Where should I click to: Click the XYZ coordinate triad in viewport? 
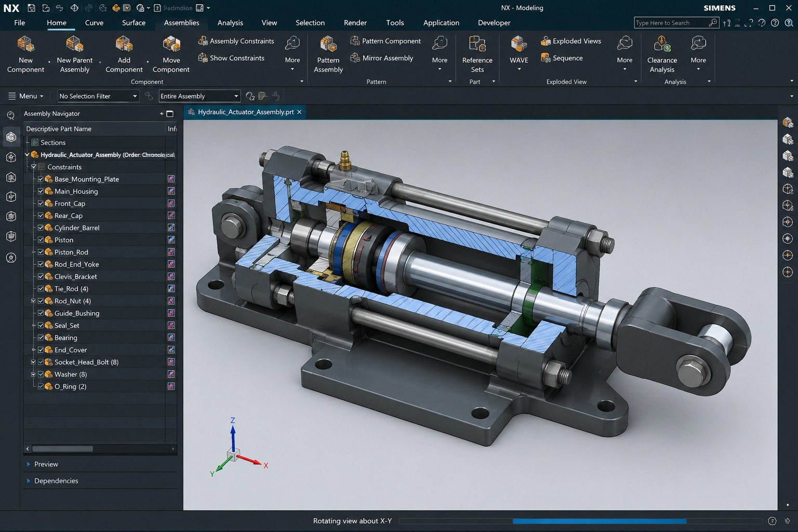pos(238,448)
